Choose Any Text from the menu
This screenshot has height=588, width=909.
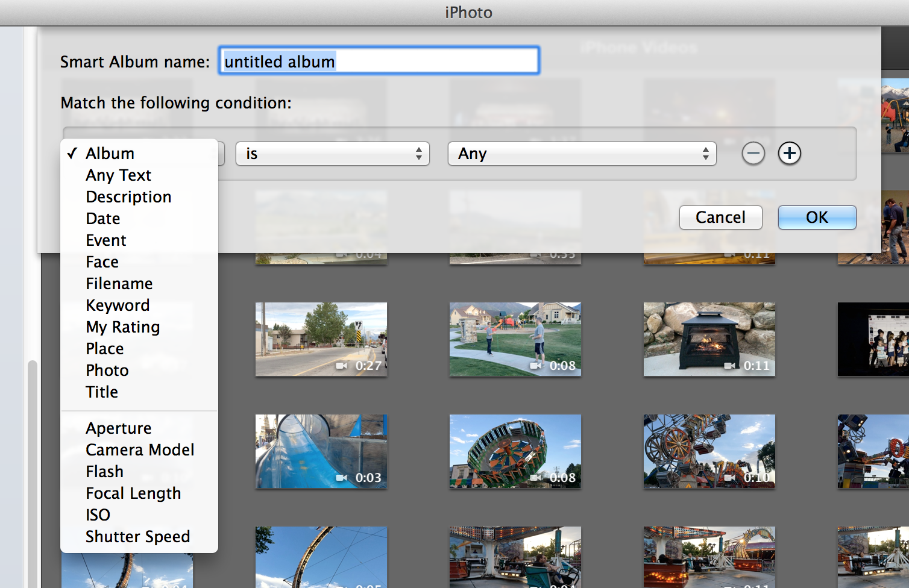pos(139,175)
